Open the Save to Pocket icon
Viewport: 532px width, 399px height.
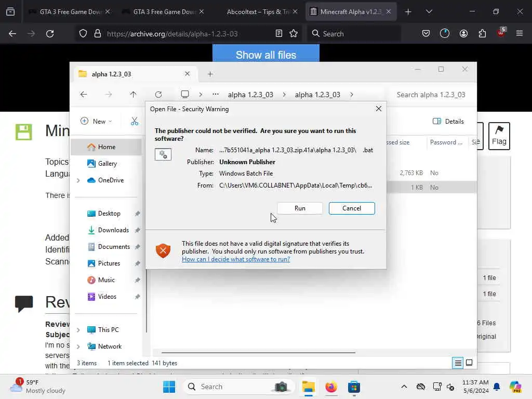[x=426, y=33]
